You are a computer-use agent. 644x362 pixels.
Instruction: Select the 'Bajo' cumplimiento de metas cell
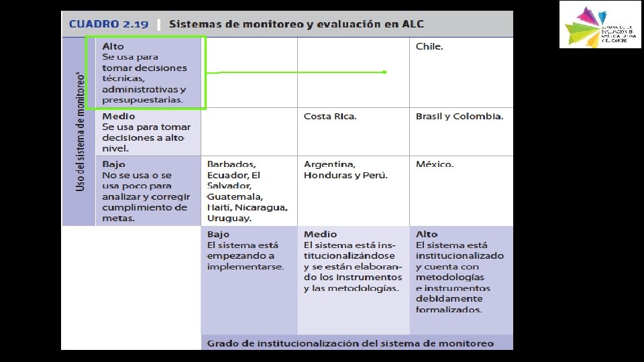(148, 191)
